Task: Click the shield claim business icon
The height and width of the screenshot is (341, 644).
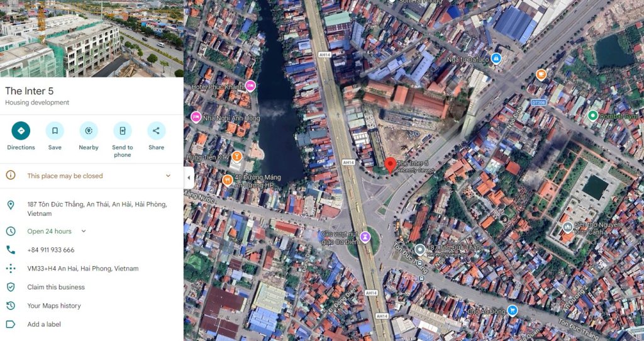Action: [x=11, y=287]
